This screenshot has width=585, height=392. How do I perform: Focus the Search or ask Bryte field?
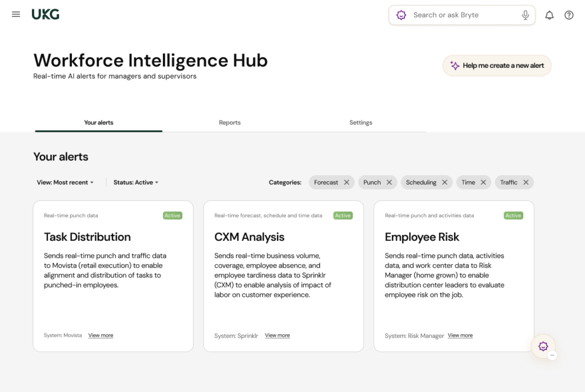pos(463,15)
